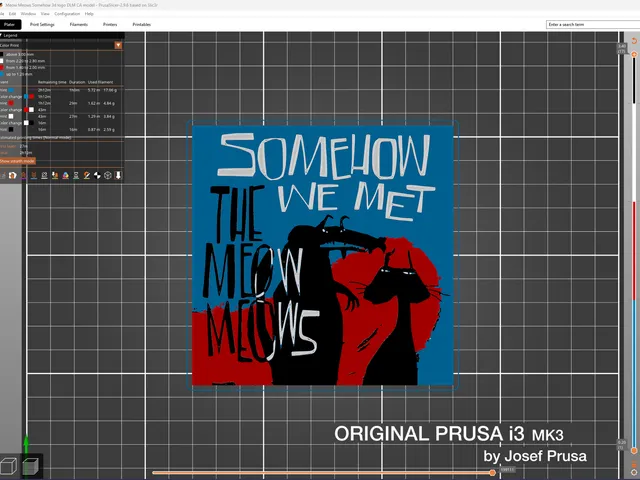Click the orange revert arrow above layer slider
The image size is (640, 480).
pos(634,41)
